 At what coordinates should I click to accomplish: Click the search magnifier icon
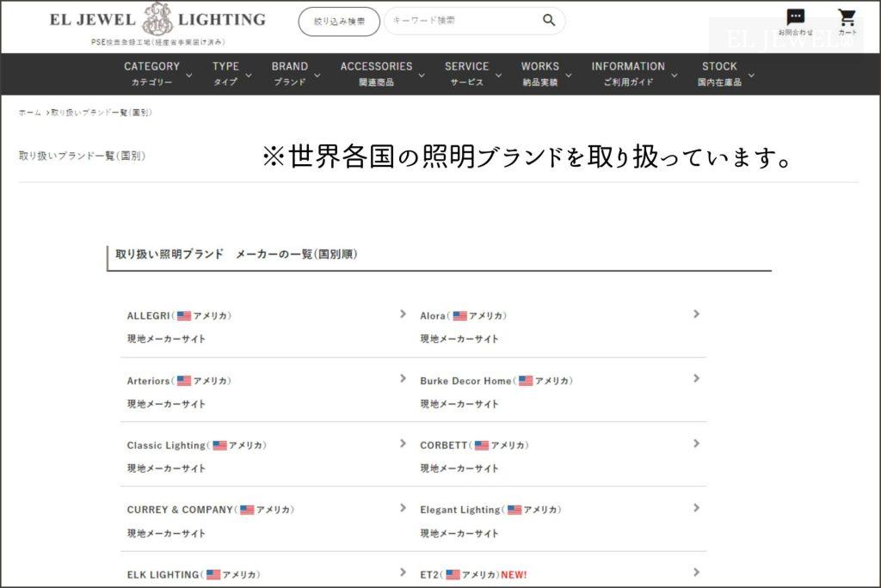point(549,21)
